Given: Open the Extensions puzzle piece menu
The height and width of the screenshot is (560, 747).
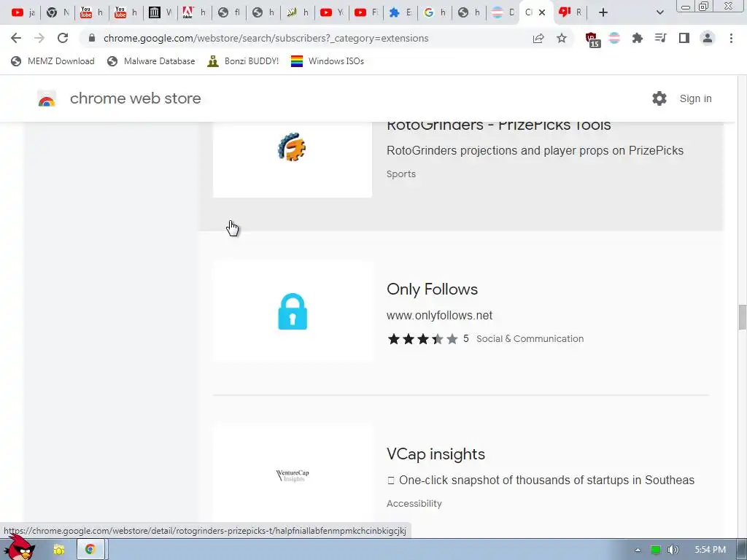Looking at the screenshot, I should [637, 38].
